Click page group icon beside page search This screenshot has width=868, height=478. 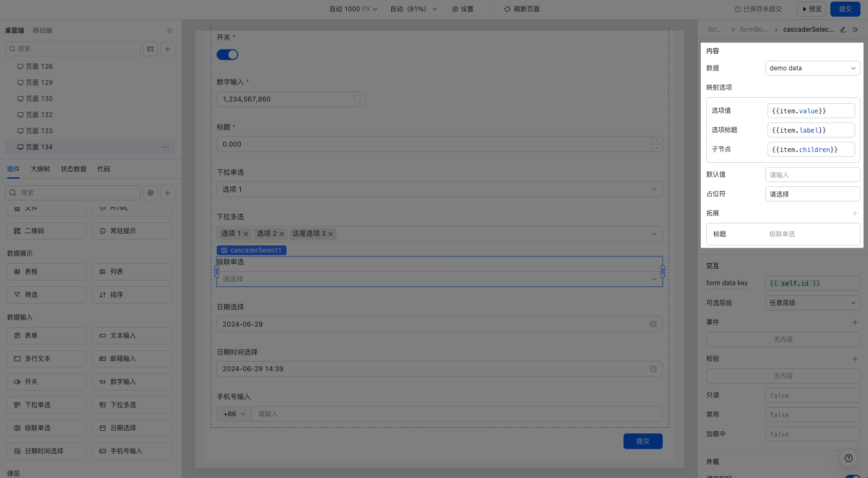[x=150, y=49]
